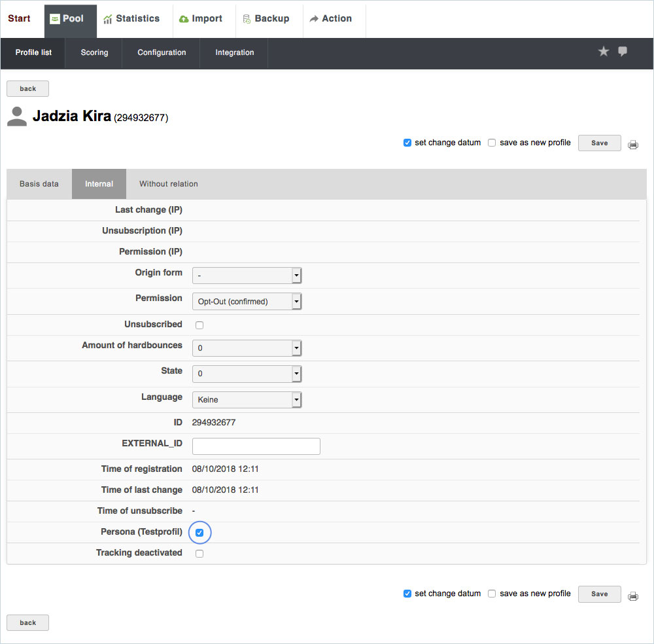Toggle the Unsubscribed checkbox

[x=199, y=325]
